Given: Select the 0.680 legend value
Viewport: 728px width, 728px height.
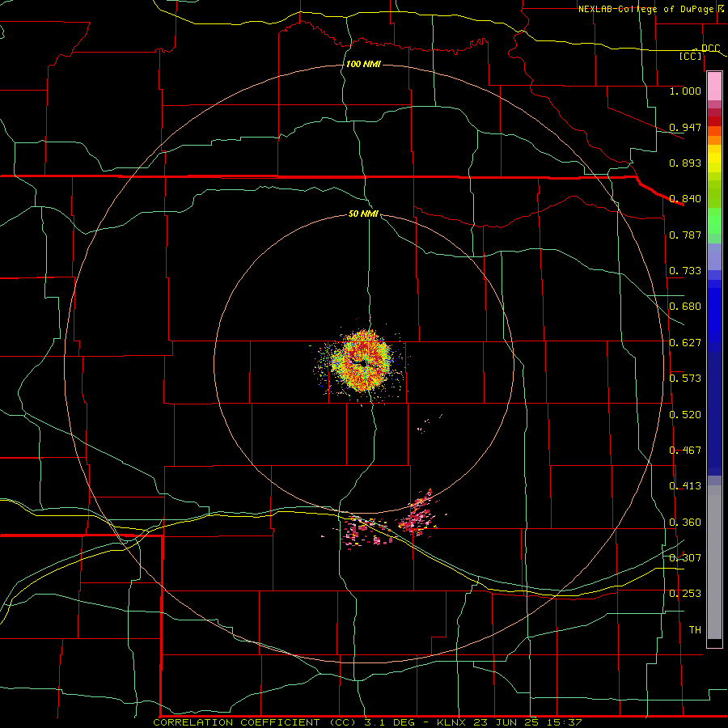Looking at the screenshot, I should tap(685, 307).
